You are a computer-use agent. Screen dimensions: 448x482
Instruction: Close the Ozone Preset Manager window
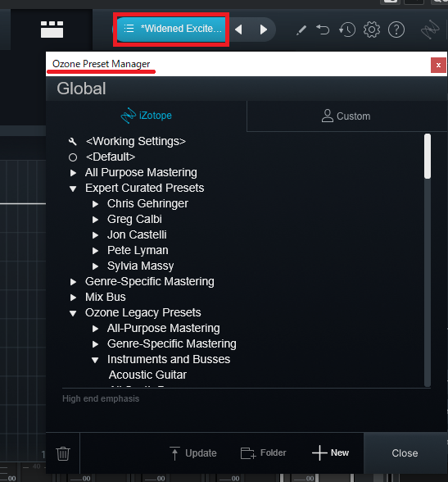tap(438, 65)
